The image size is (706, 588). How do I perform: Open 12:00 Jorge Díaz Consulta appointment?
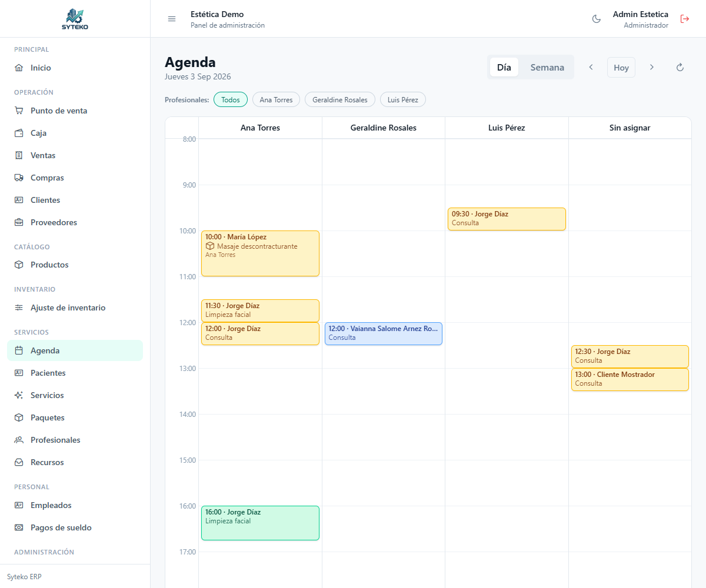coord(260,333)
